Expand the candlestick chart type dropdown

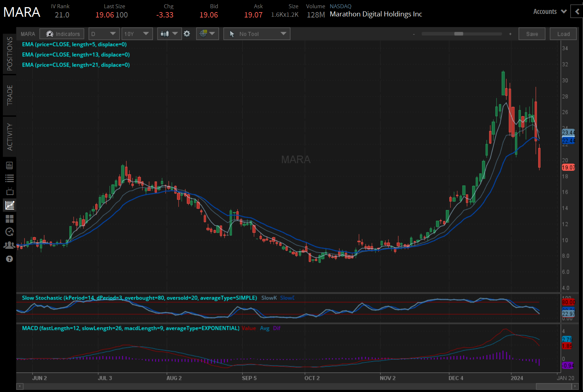(x=169, y=34)
